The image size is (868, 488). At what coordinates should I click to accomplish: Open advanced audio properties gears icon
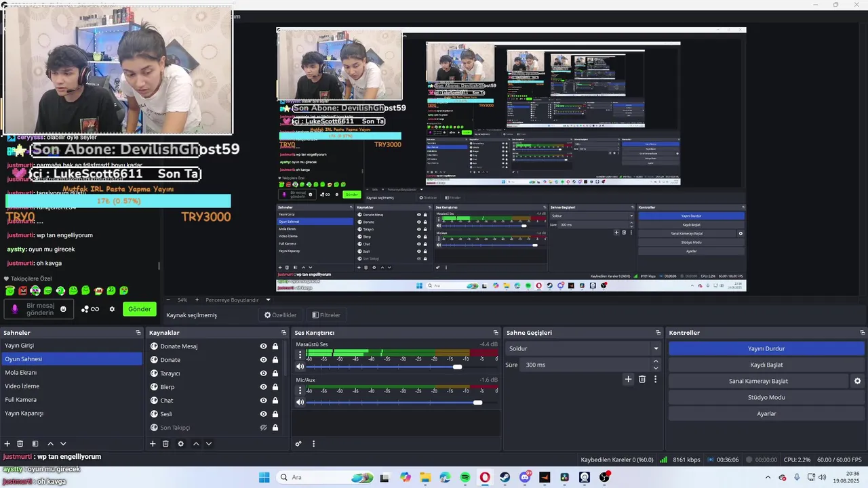pos(298,444)
